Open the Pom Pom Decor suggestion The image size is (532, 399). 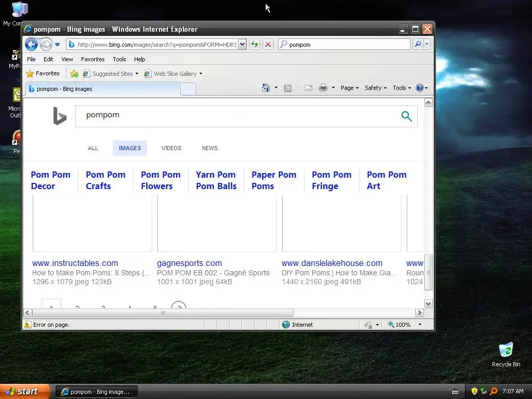(x=50, y=180)
